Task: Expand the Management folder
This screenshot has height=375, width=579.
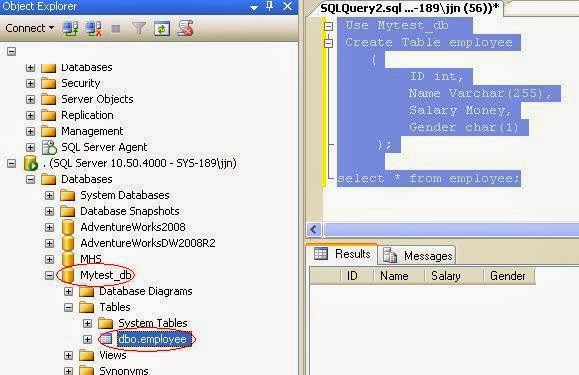Action: 31,131
